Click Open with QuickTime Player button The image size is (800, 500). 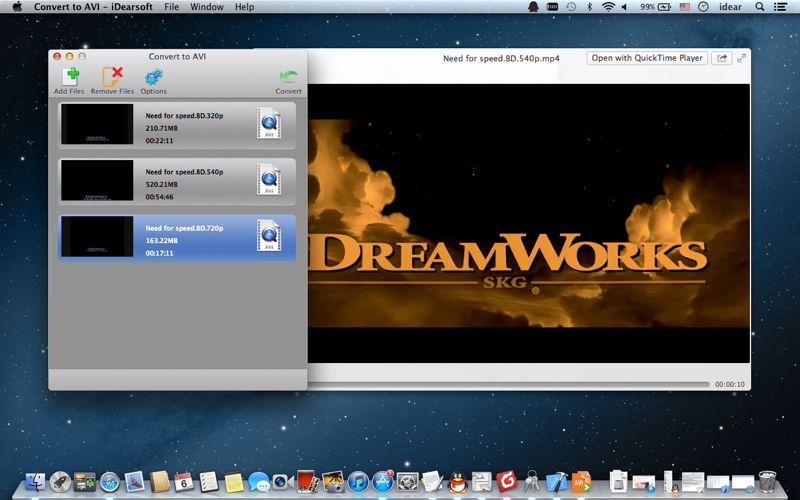coord(647,58)
